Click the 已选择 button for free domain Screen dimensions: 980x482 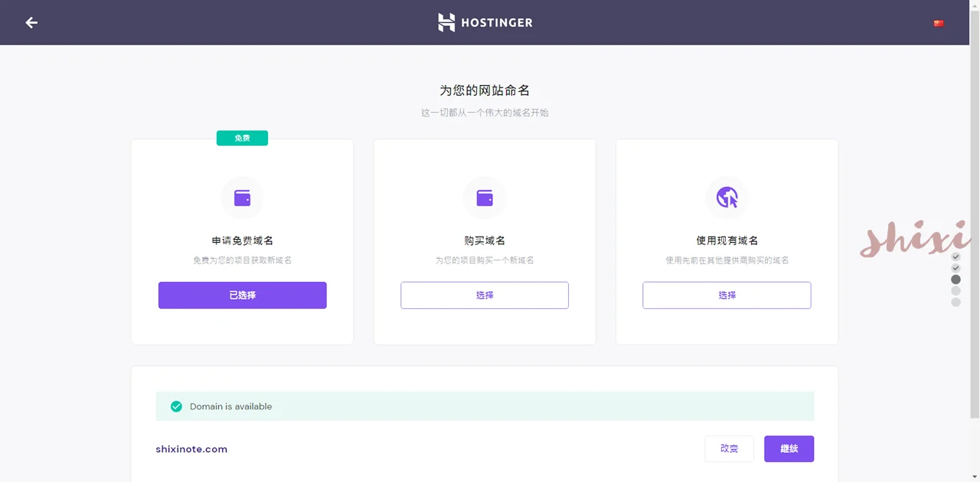tap(243, 295)
